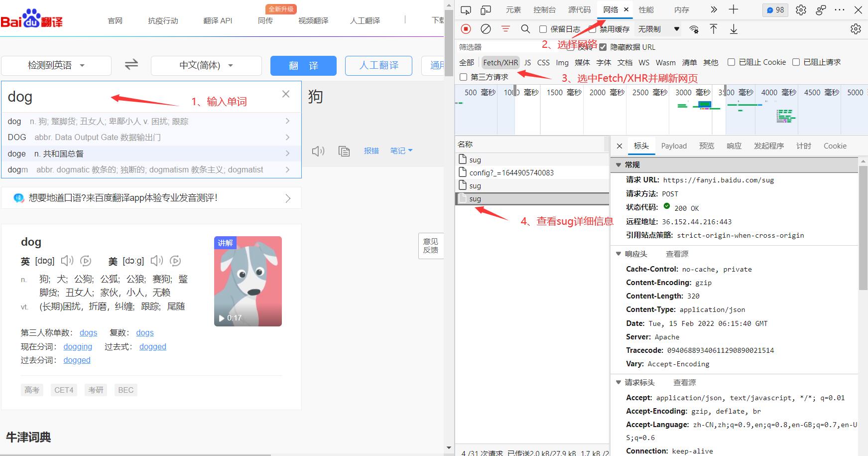Open the Response tab
The height and width of the screenshot is (456, 868).
(734, 146)
